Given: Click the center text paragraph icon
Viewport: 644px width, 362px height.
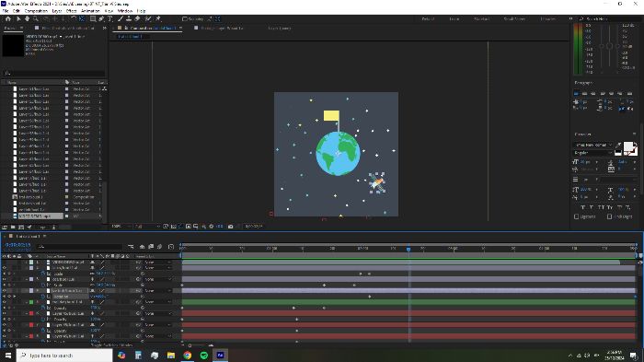Looking at the screenshot, I should coord(585,93).
